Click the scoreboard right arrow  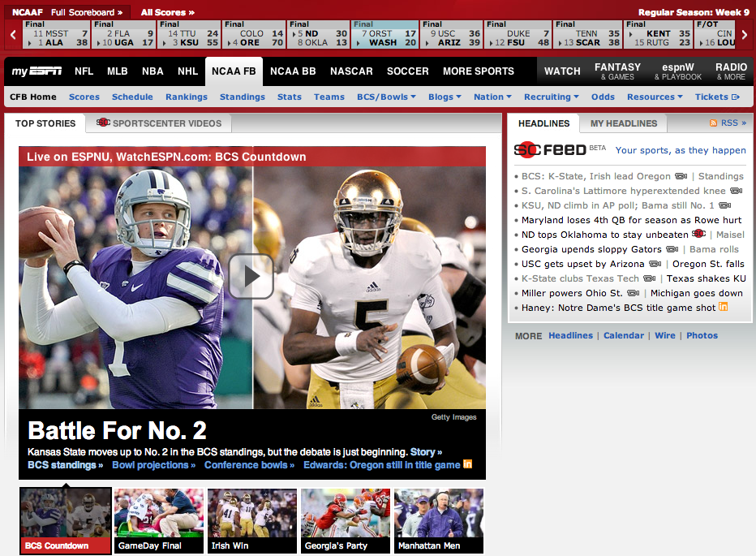coord(745,34)
